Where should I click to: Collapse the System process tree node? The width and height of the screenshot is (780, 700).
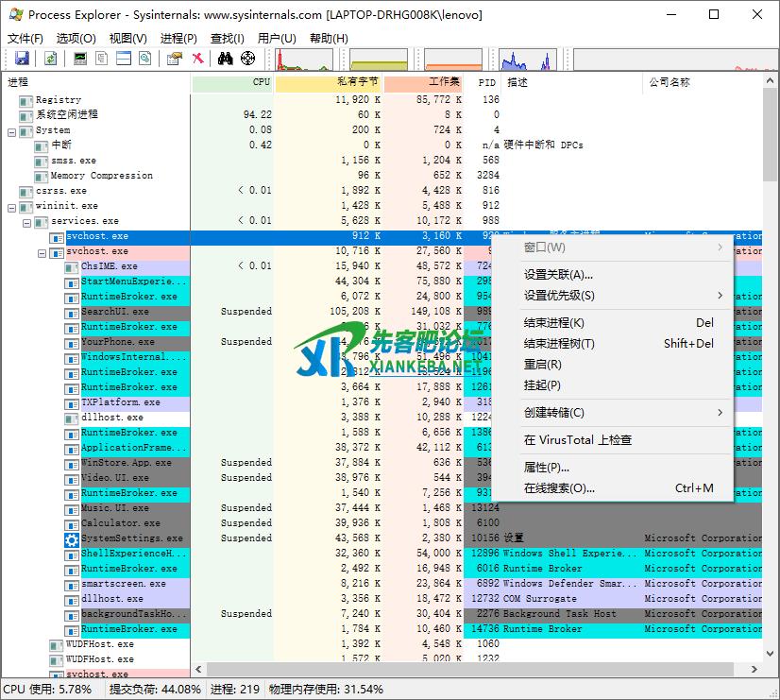click(11, 130)
